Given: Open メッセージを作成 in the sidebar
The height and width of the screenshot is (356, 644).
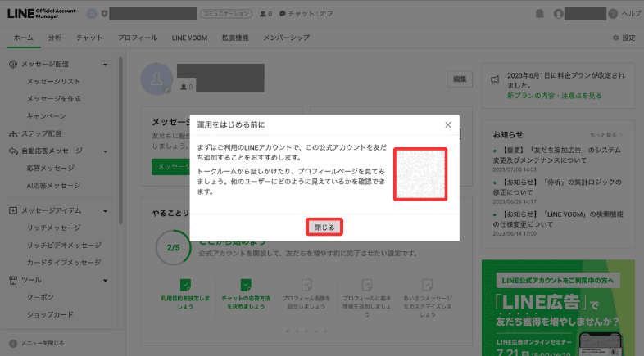Looking at the screenshot, I should pos(54,99).
